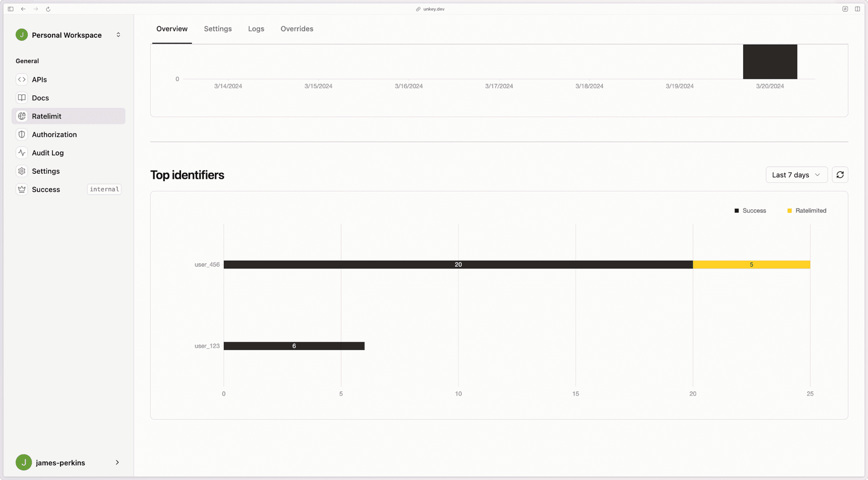
Task: Click the Settings gear icon
Action: click(22, 171)
